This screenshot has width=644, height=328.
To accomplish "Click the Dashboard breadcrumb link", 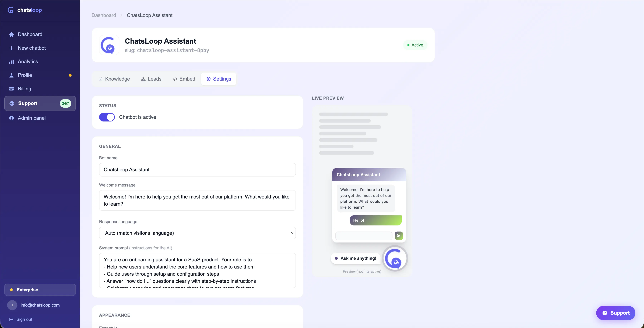I will pos(104,15).
